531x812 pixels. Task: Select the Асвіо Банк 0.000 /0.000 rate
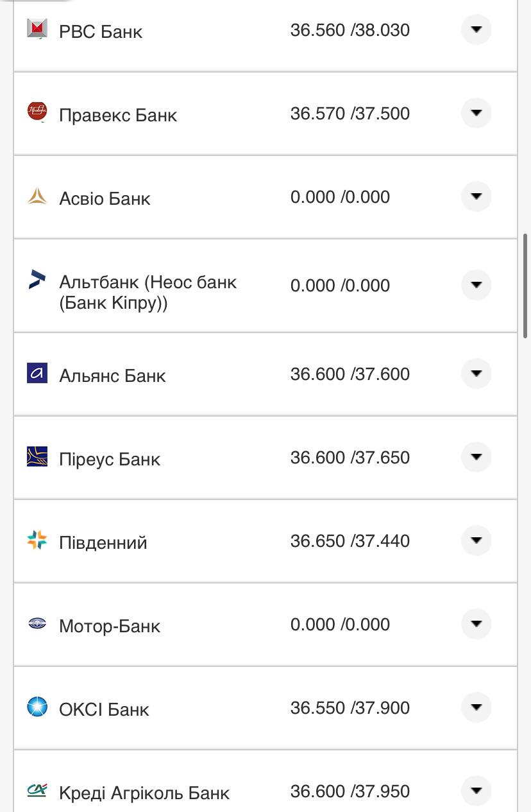click(340, 197)
